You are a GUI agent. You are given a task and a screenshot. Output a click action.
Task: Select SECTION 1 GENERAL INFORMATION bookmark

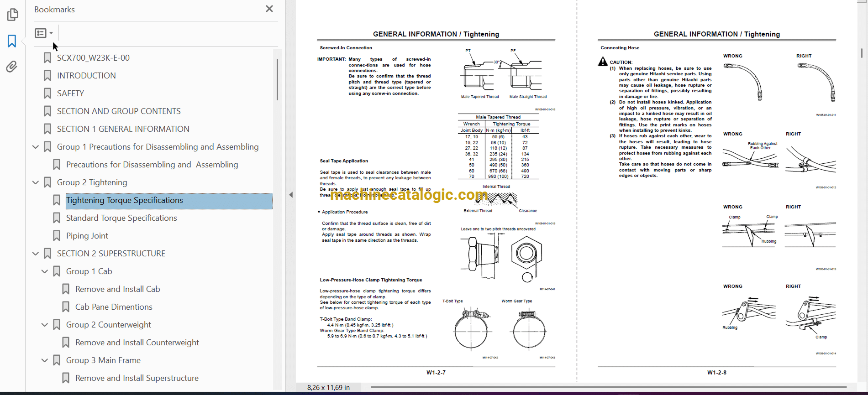(123, 129)
